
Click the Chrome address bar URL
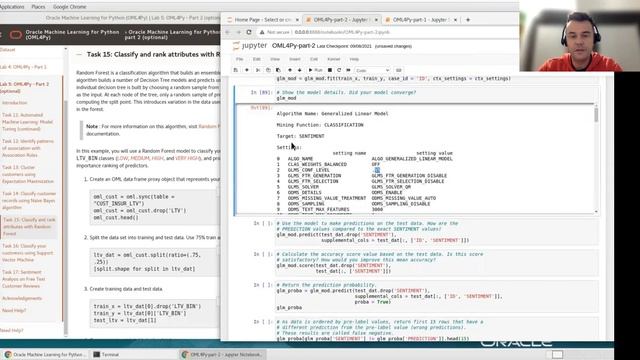(342, 32)
